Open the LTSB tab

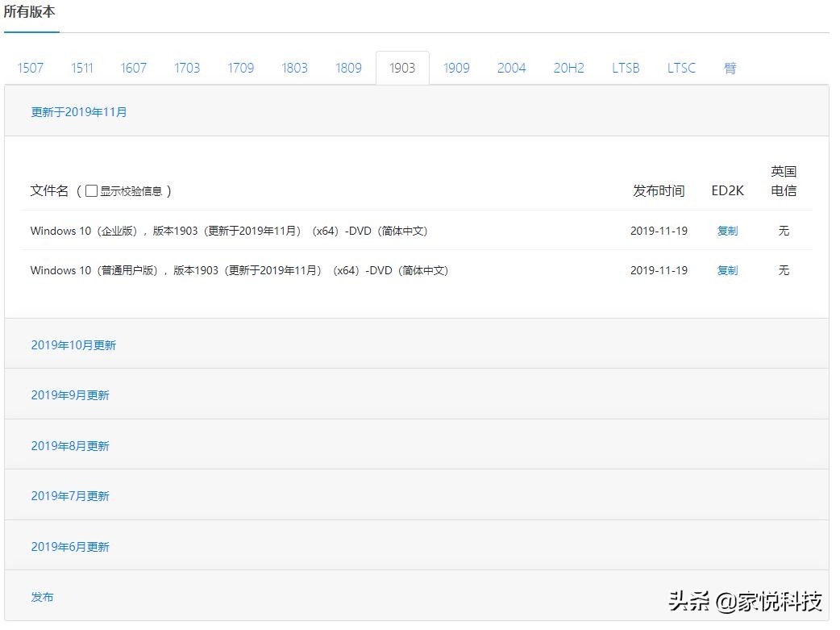(626, 69)
